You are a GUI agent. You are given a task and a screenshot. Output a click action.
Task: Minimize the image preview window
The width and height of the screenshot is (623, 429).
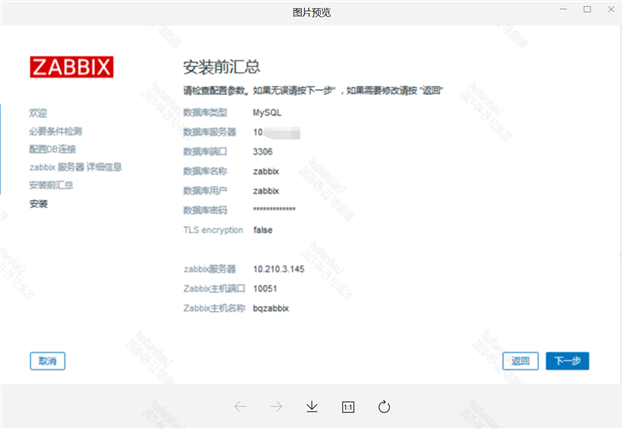[563, 9]
